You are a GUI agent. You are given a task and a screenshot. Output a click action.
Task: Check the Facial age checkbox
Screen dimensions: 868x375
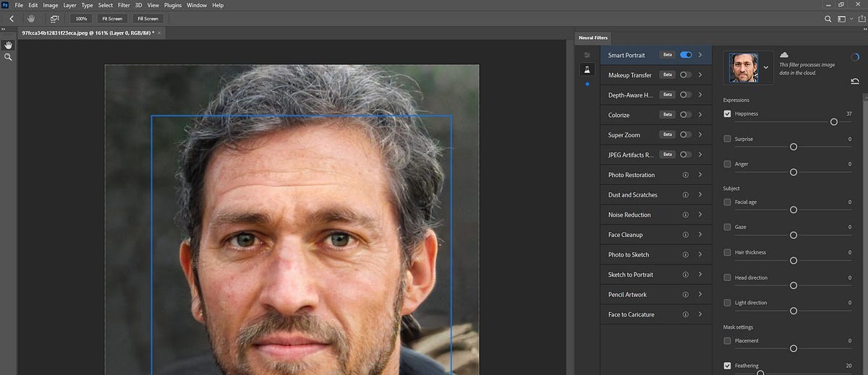[x=727, y=202]
